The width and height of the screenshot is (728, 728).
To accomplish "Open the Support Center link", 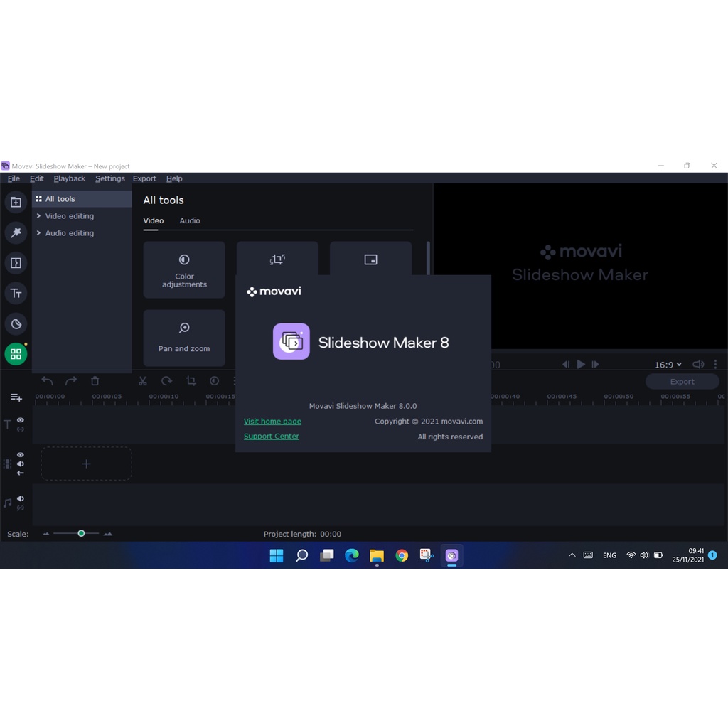I will point(272,437).
